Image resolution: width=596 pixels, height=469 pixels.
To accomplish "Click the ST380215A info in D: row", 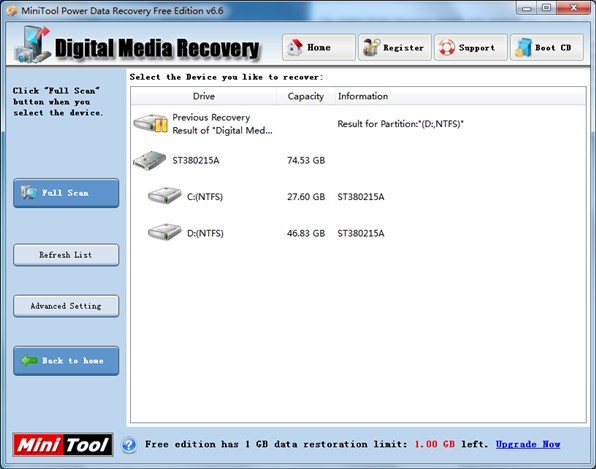I will [x=361, y=233].
